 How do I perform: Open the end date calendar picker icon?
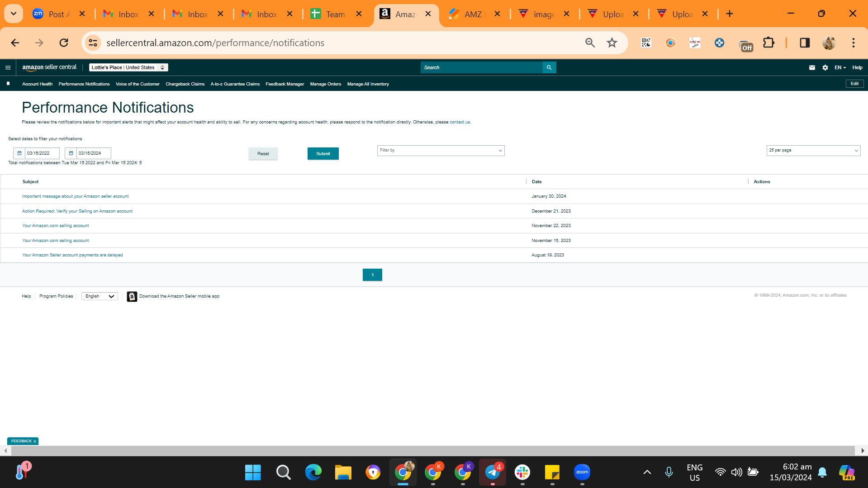coord(71,153)
